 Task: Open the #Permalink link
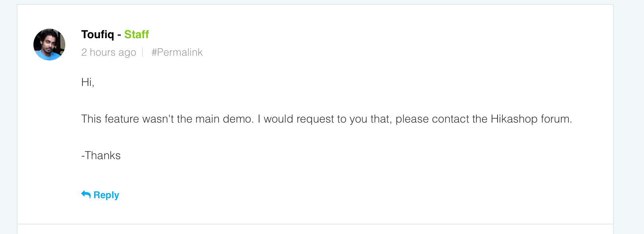pos(177,53)
